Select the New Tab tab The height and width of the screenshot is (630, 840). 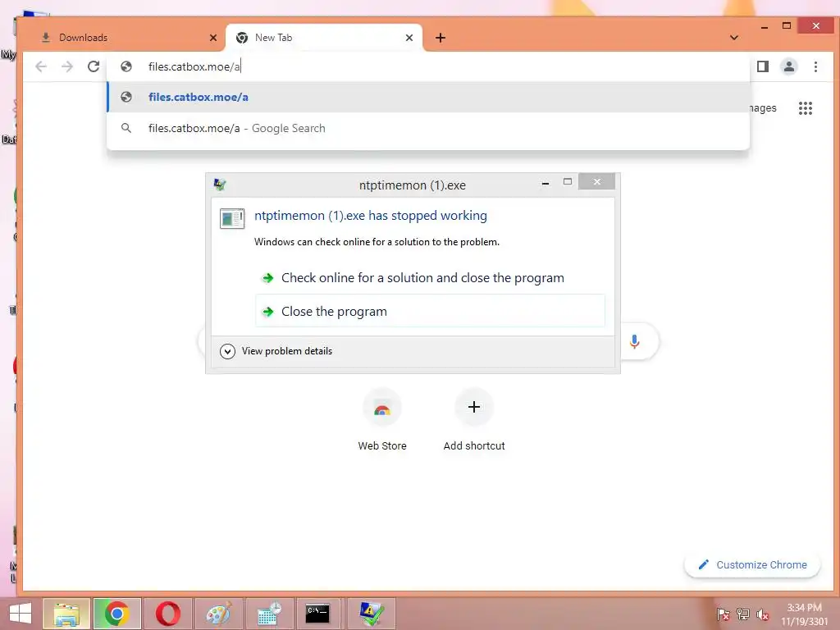323,38
